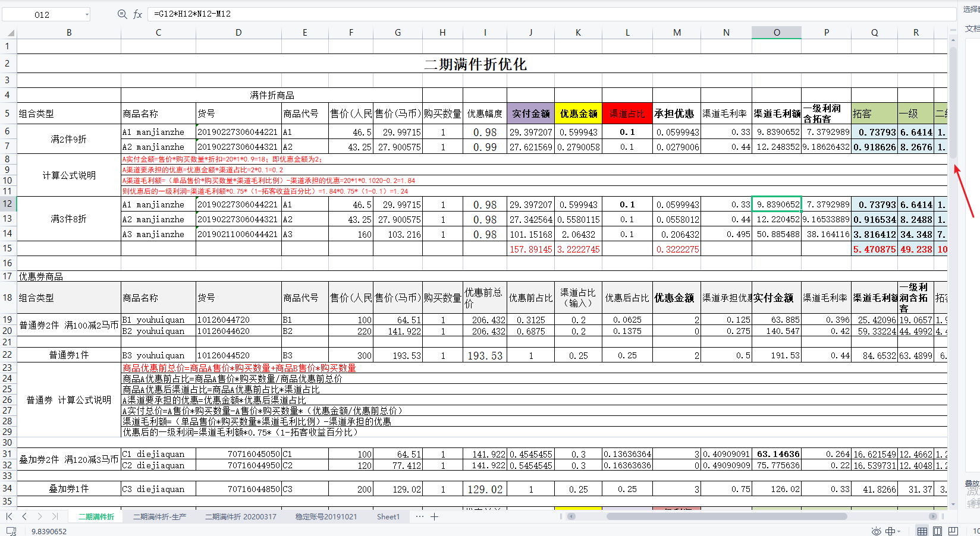The width and height of the screenshot is (980, 536).
Task: Select row 12 header
Action: (x=8, y=204)
